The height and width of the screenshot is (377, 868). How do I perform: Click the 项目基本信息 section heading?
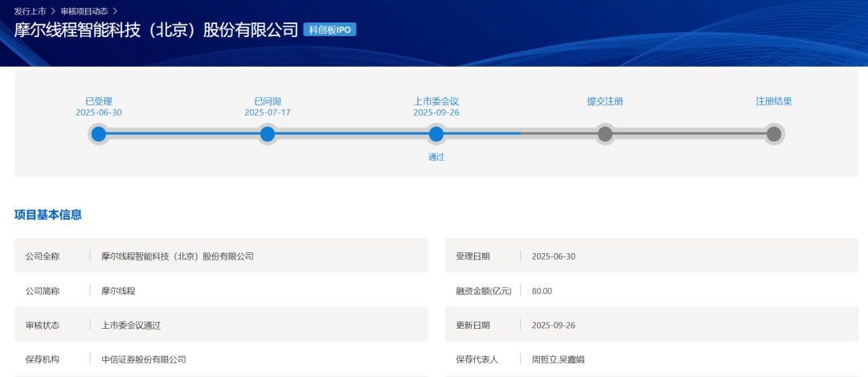(x=48, y=215)
